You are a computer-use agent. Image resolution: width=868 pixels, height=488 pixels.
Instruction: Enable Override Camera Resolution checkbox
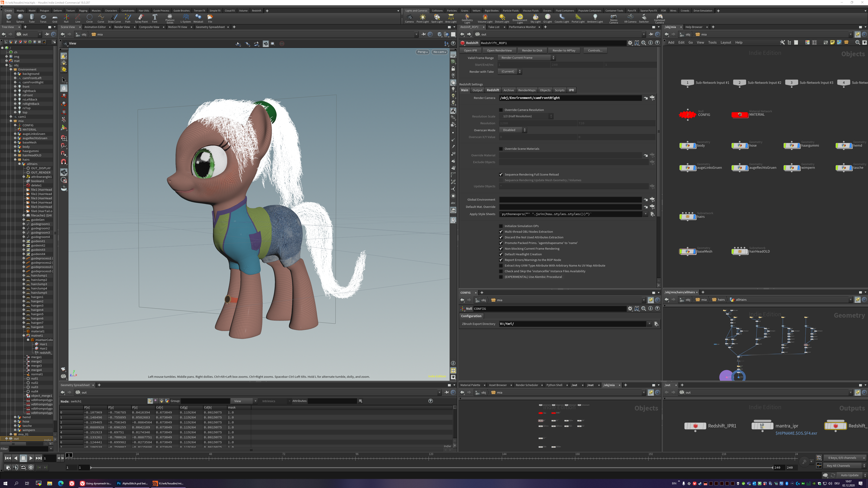point(501,110)
